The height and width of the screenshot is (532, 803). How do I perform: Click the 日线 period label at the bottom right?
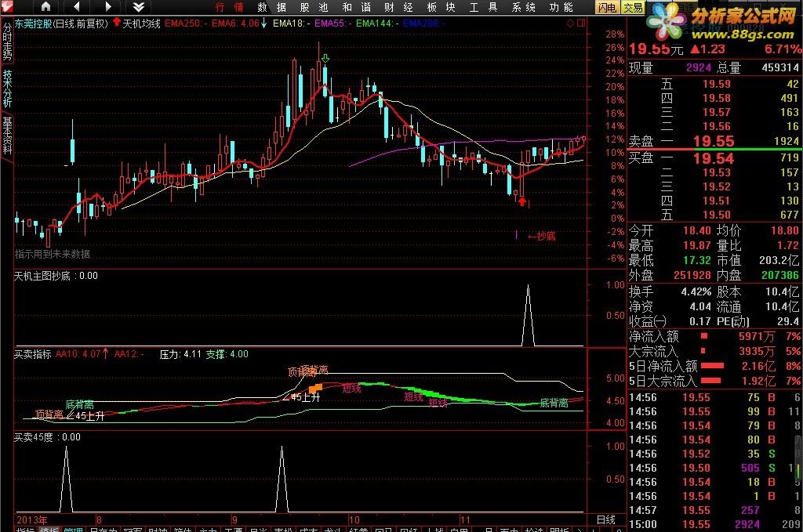point(606,519)
